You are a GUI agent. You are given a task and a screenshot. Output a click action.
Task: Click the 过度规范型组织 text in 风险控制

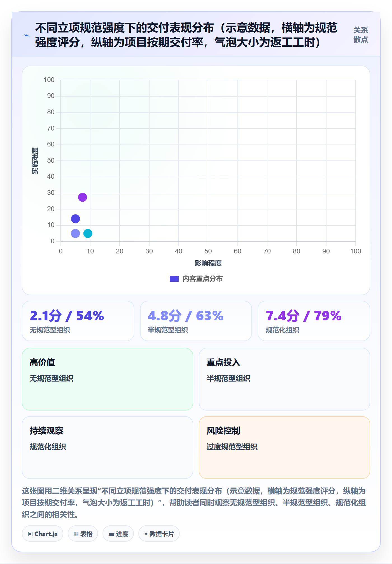click(x=232, y=447)
